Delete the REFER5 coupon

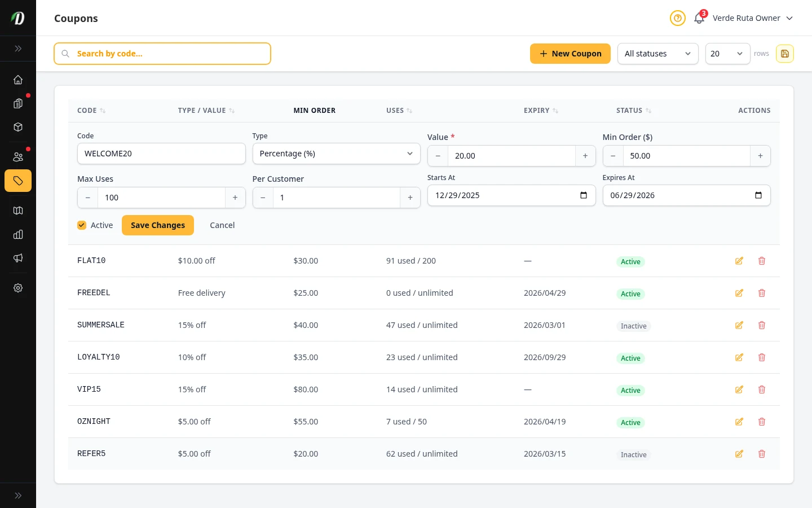pyautogui.click(x=762, y=454)
